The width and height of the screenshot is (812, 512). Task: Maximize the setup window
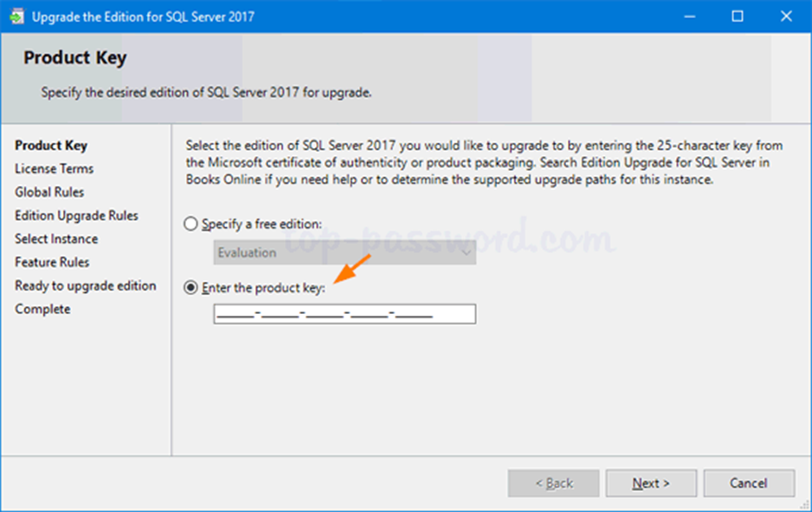(738, 16)
